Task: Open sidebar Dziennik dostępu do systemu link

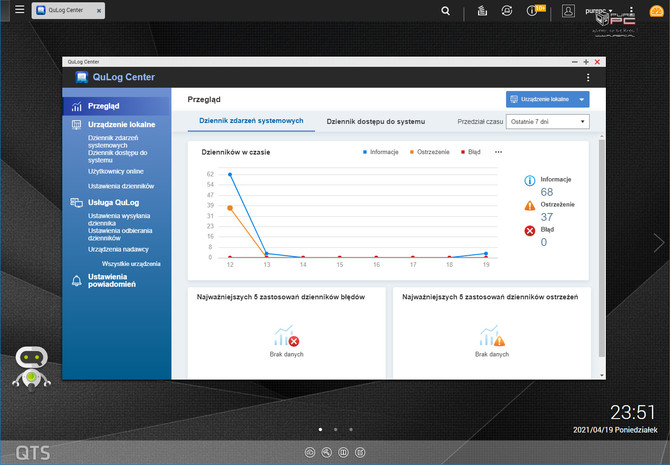Action: point(118,156)
